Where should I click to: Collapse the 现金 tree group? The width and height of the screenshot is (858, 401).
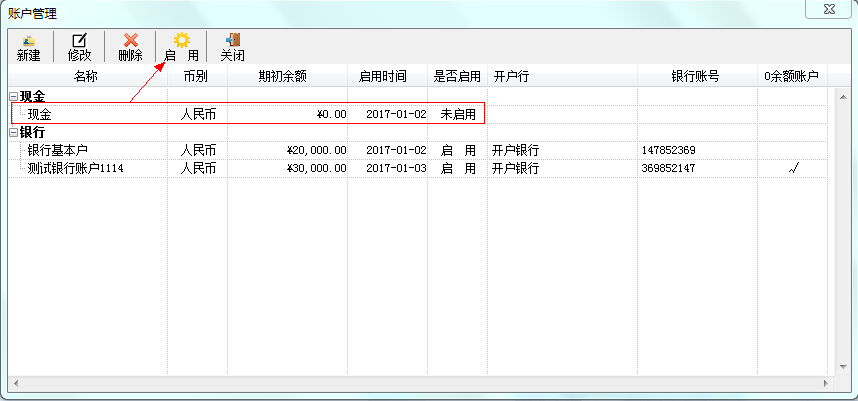click(14, 97)
